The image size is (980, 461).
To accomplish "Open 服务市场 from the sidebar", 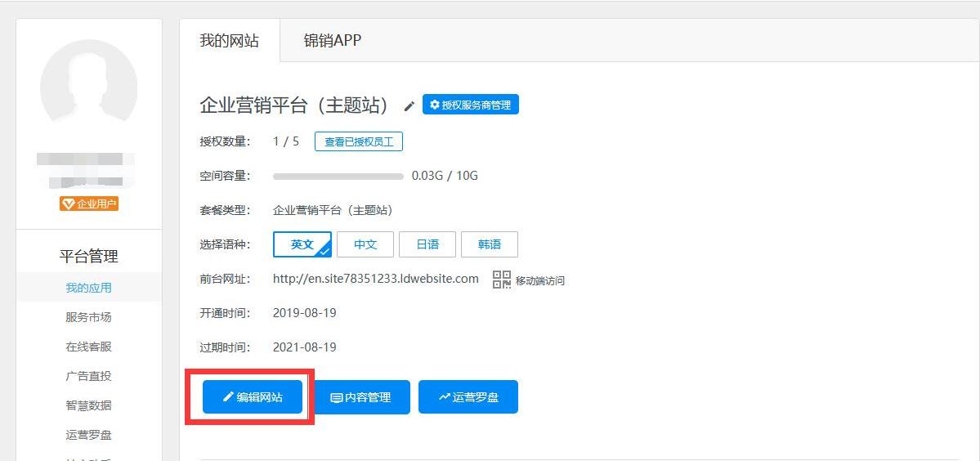I will (x=89, y=317).
